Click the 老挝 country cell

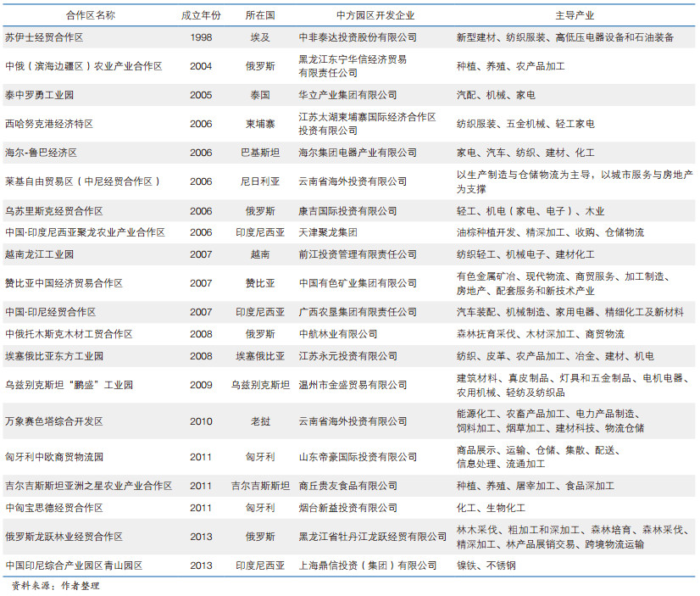[260, 421]
